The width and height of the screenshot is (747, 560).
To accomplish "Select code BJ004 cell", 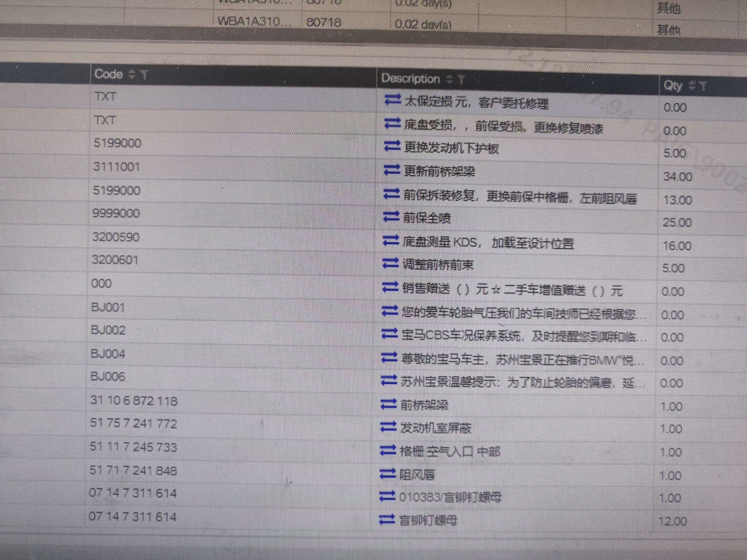I will (108, 353).
